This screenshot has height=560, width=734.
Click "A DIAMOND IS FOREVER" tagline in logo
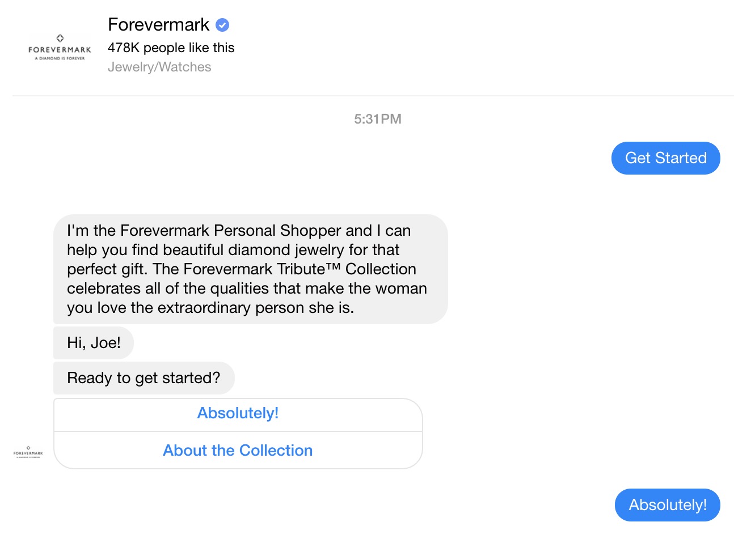point(60,58)
